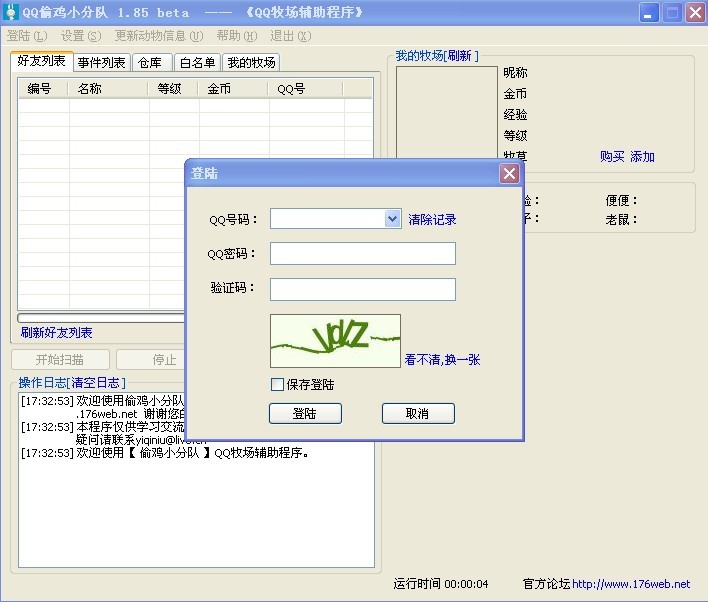Click the 刷新 link in 我的牧场
The image size is (708, 602).
[460, 56]
